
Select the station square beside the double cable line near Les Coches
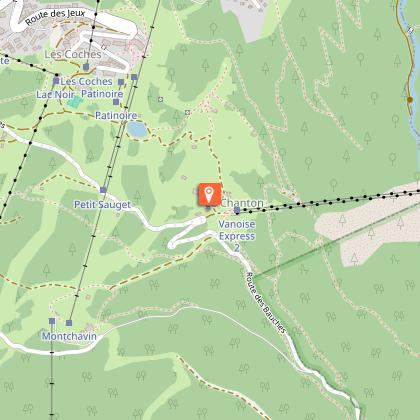134,77
